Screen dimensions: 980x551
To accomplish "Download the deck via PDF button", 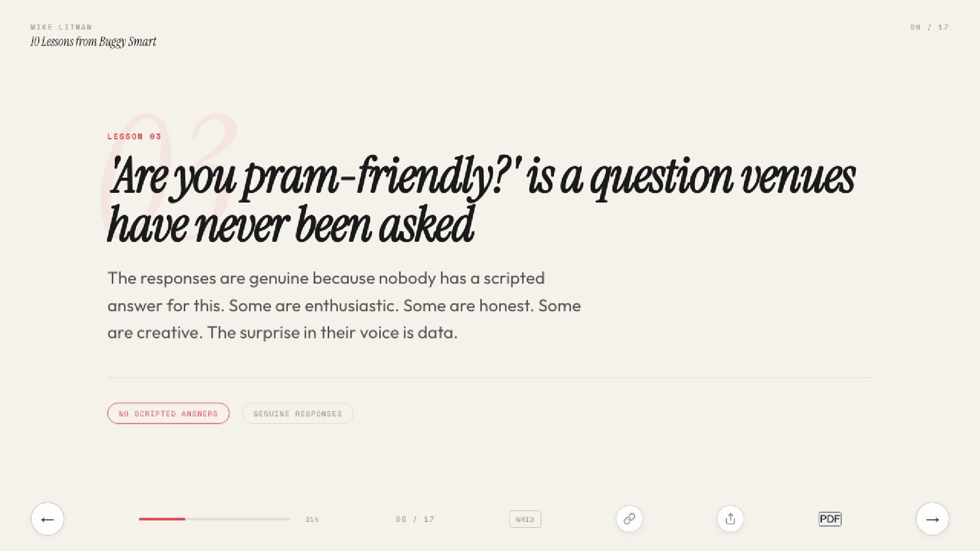I will [x=829, y=519].
